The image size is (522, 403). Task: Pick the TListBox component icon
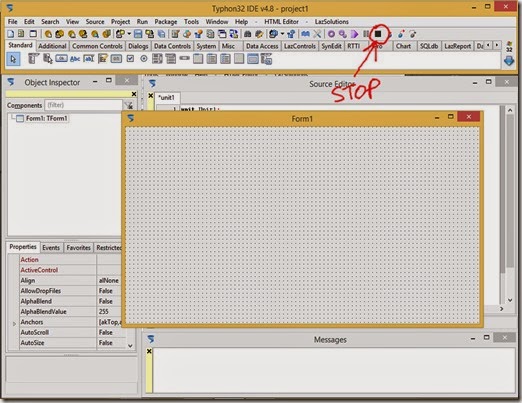(157, 59)
